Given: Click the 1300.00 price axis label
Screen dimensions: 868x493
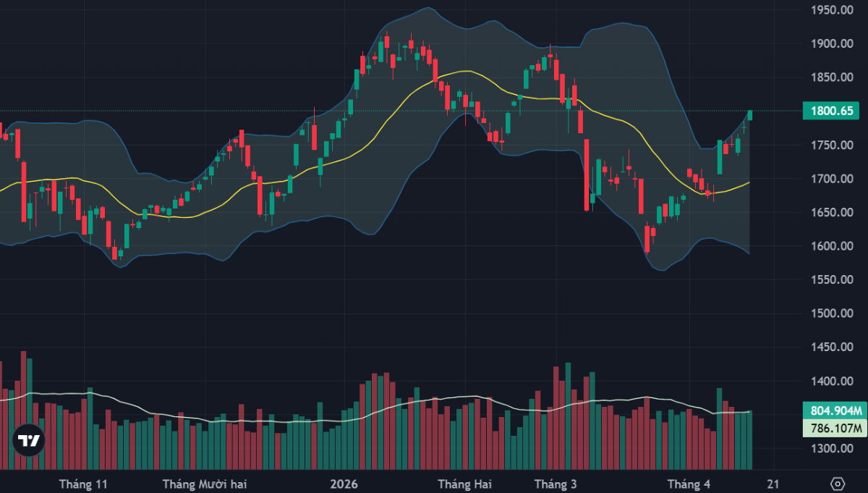Looking at the screenshot, I should click(x=832, y=449).
